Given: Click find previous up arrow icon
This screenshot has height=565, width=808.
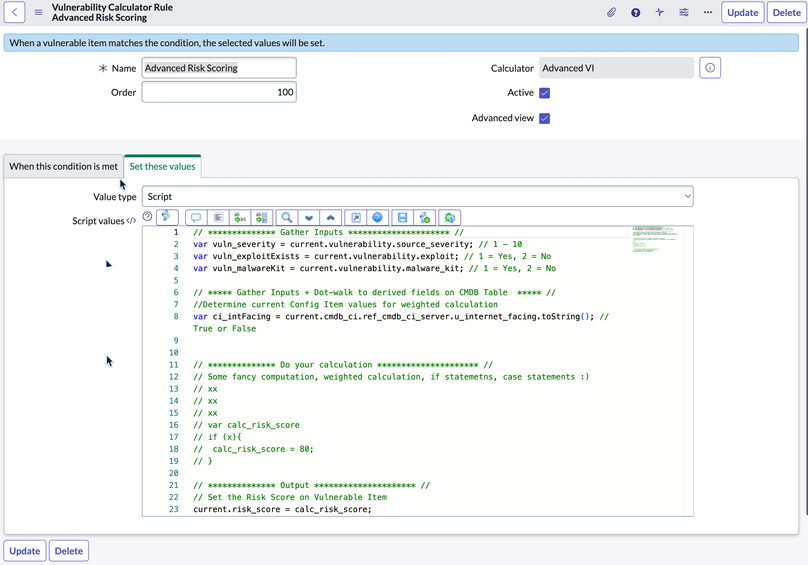Looking at the screenshot, I should (331, 218).
